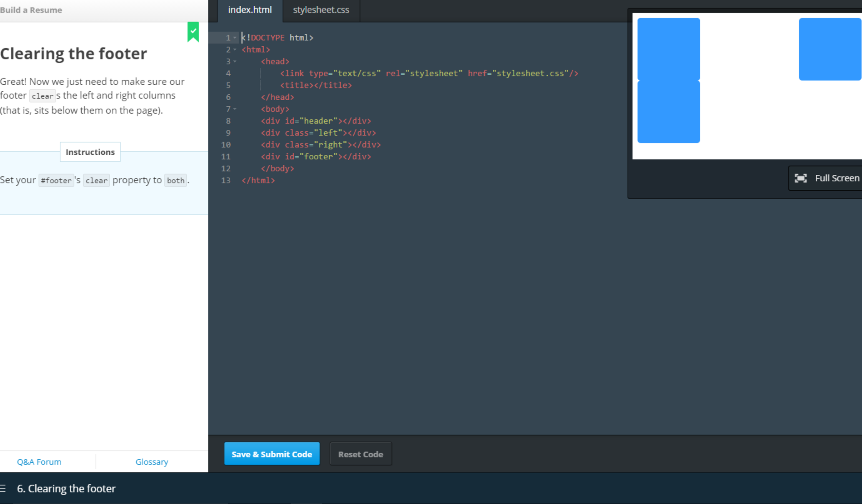The width and height of the screenshot is (862, 504).
Task: Collapse the html tag fold arrow on line 2
Action: 235,50
